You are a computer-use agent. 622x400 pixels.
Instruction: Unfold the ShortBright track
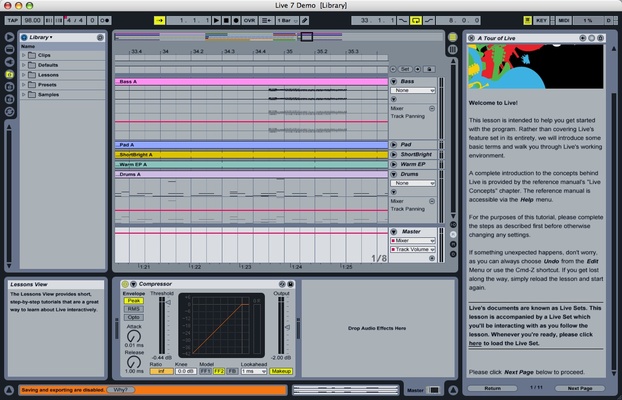(x=394, y=154)
